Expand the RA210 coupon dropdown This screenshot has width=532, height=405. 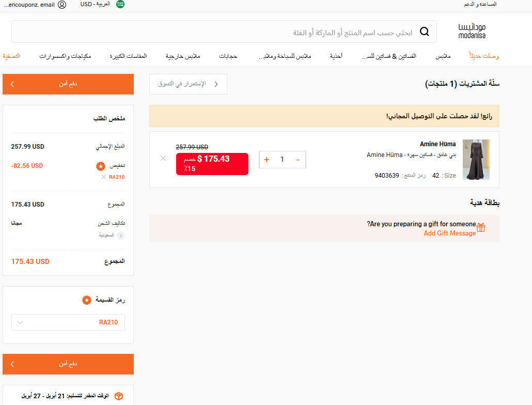tap(20, 322)
